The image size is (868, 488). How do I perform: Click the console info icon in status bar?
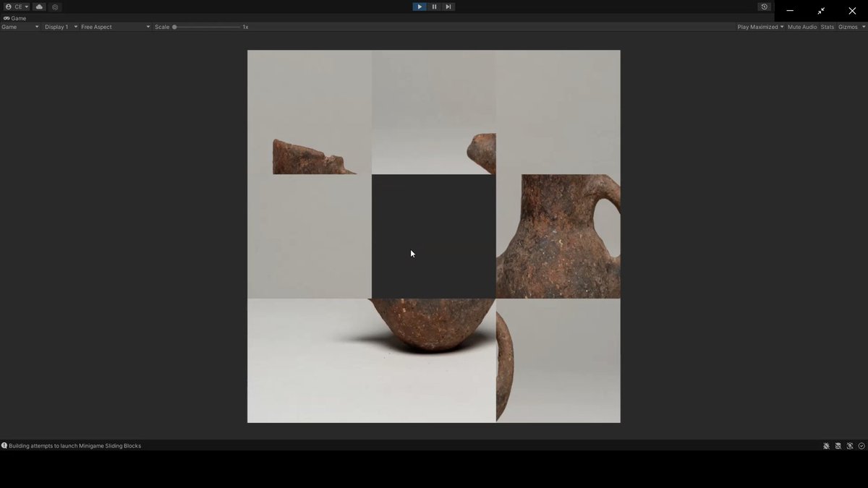4,446
